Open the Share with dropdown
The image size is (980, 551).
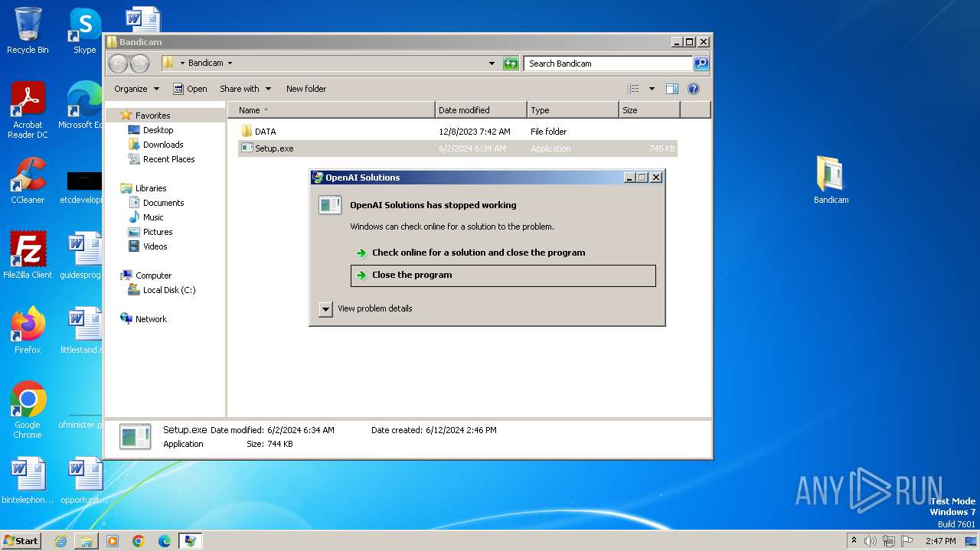[245, 89]
